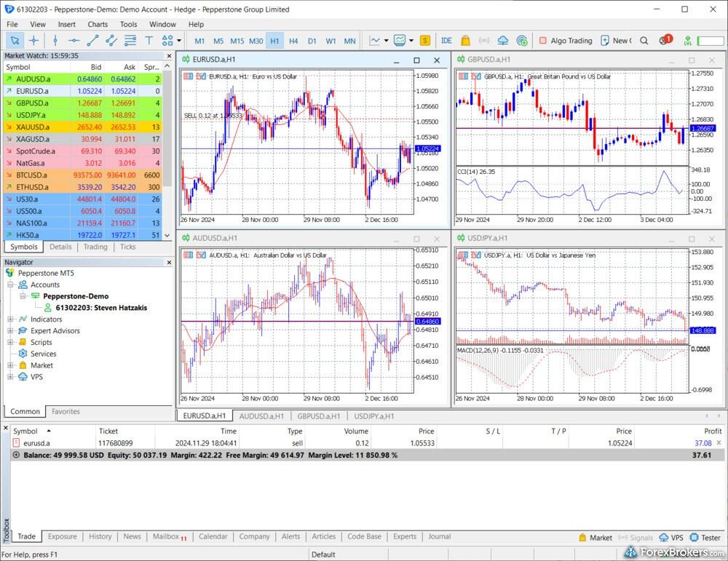The width and height of the screenshot is (728, 561).
Task: Open the MetaEditor IDE
Action: point(446,41)
